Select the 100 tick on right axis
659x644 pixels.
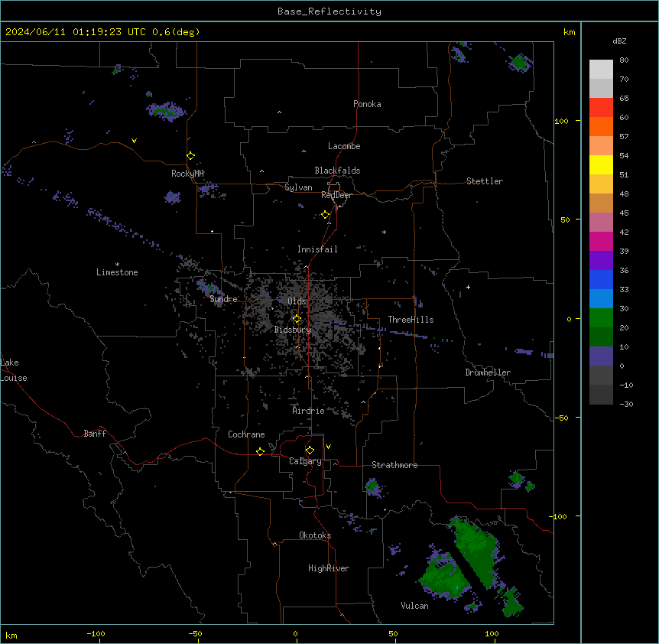click(x=561, y=121)
